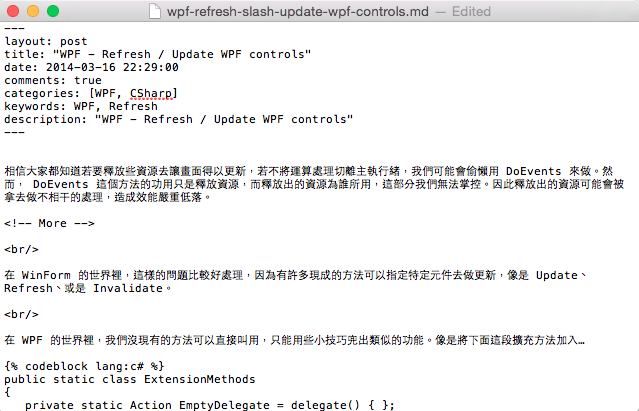The height and width of the screenshot is (411, 639).
Task: Click the word Invalidate in WinForm paragraph
Action: pos(128,288)
